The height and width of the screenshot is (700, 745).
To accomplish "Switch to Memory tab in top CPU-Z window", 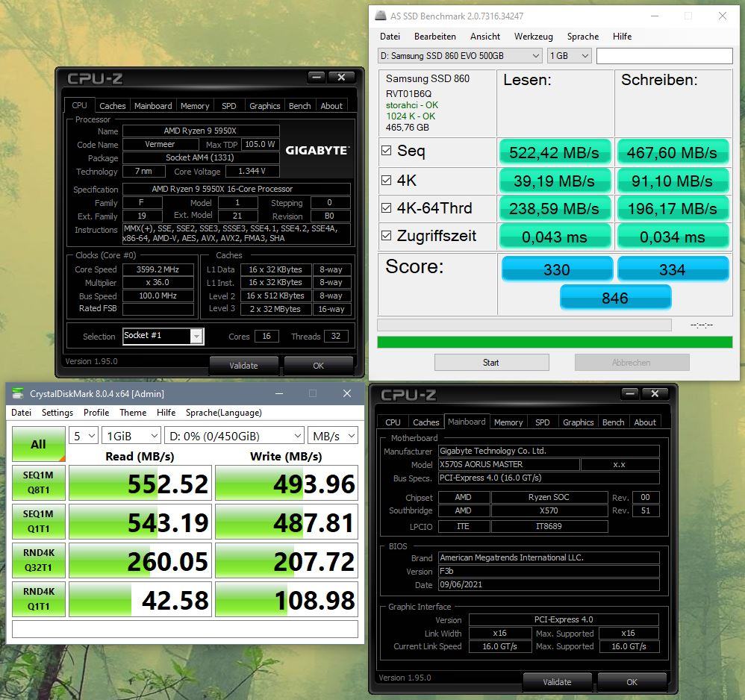I will (195, 106).
